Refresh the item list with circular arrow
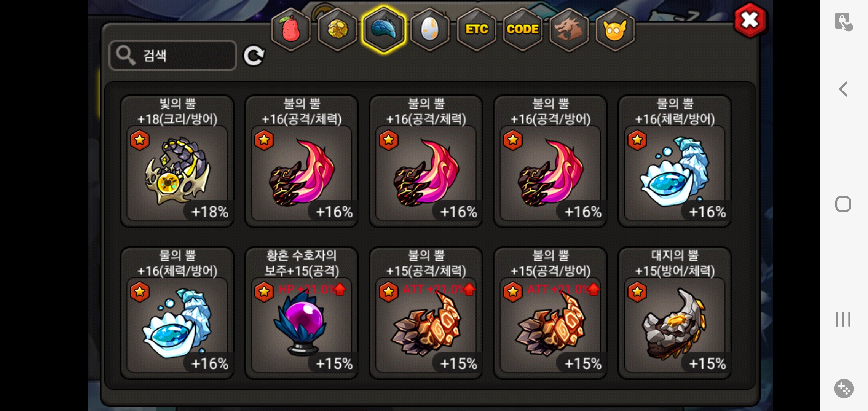Viewport: 868px width, 411px height. coord(254,56)
